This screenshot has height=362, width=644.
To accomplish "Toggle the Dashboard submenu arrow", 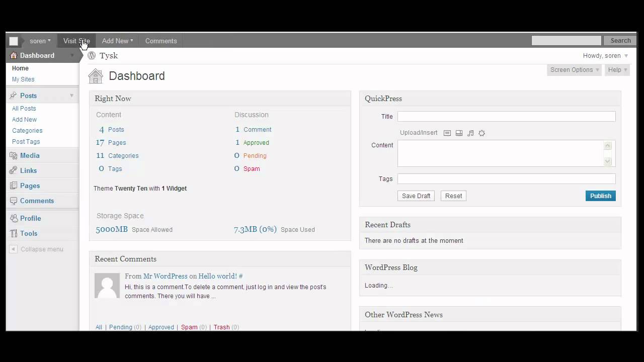I will 72,55.
